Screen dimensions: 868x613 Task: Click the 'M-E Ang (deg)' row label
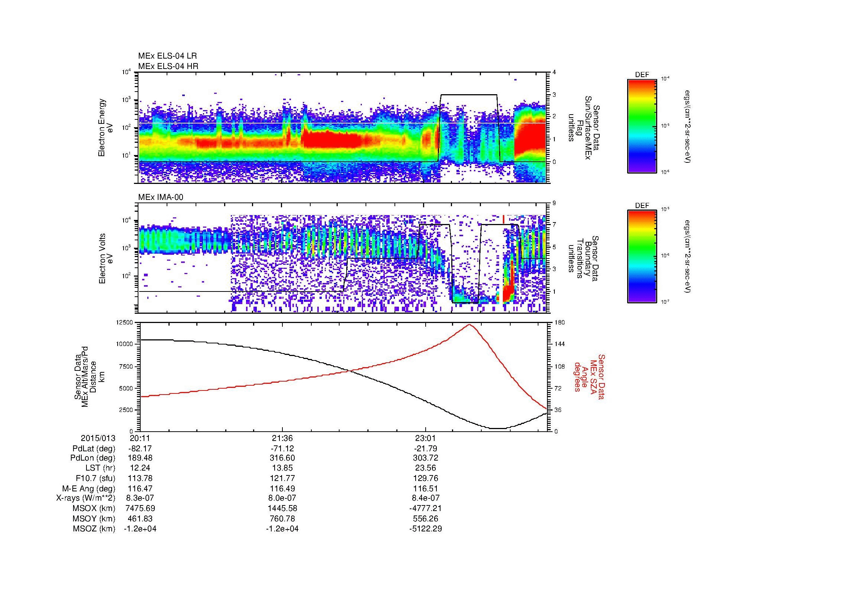[x=89, y=489]
